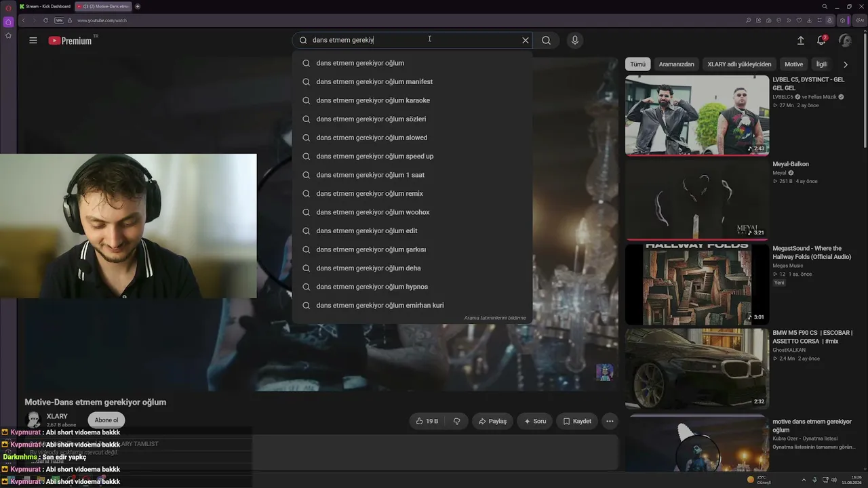Viewport: 868px width, 488px height.
Task: Choose suggestion "dans etmem gerekiyor oğlum"
Action: (x=412, y=63)
